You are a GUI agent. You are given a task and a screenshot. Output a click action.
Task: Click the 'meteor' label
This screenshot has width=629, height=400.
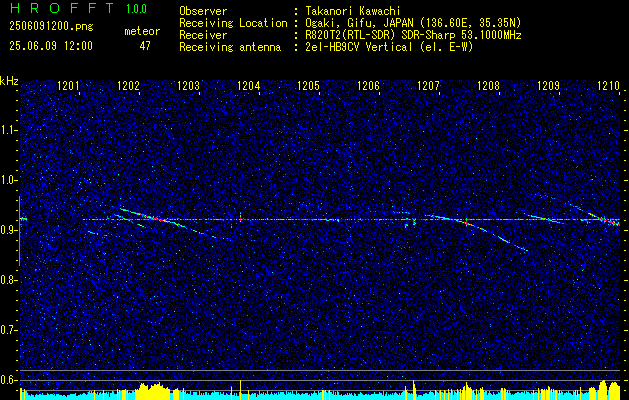(142, 31)
